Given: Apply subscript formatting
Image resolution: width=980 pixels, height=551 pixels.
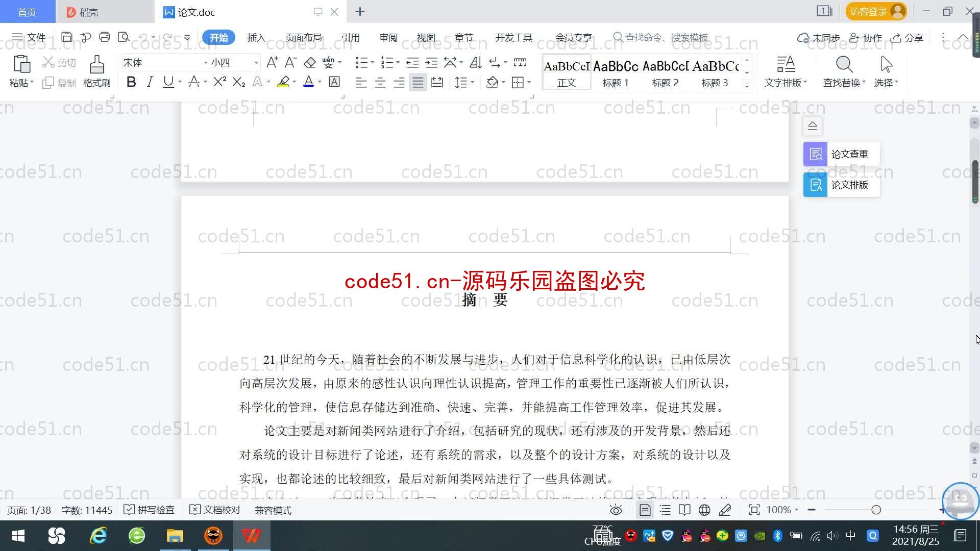Looking at the screenshot, I should (x=238, y=82).
